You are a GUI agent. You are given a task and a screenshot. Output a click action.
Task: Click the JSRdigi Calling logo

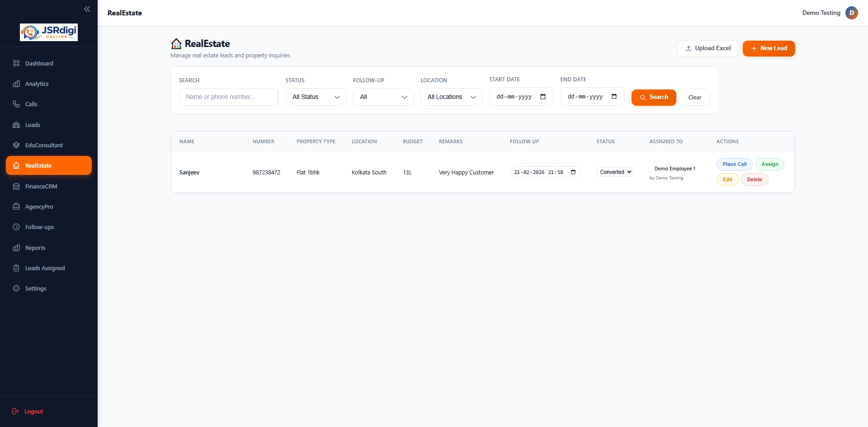tap(49, 32)
